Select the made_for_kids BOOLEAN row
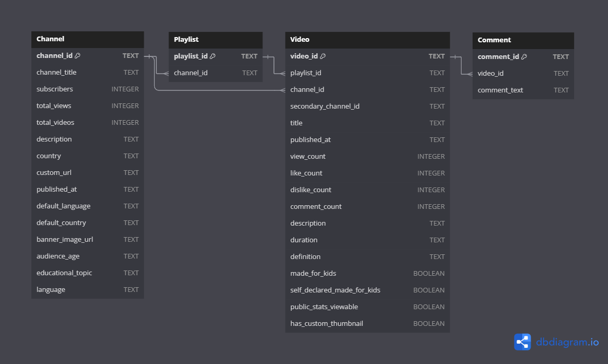Image resolution: width=608 pixels, height=364 pixels. (x=367, y=274)
